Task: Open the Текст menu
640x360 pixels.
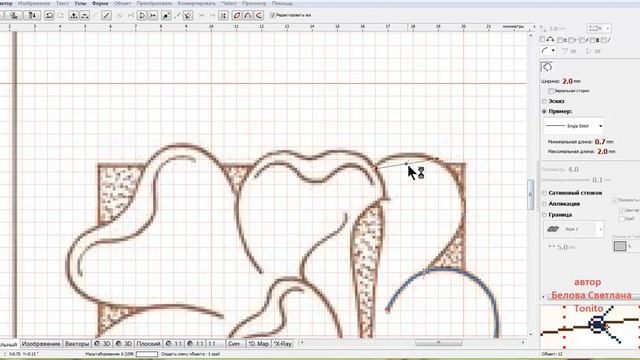Action: (62, 3)
